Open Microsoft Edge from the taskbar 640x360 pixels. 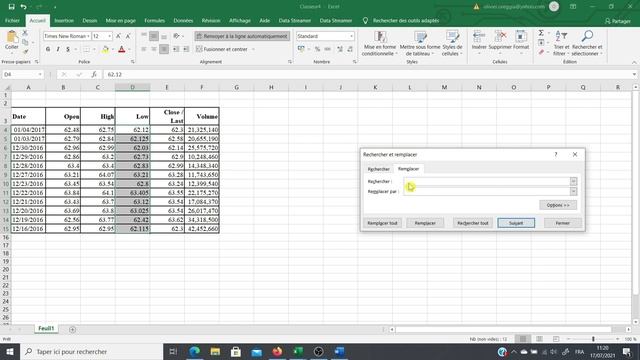(x=195, y=351)
